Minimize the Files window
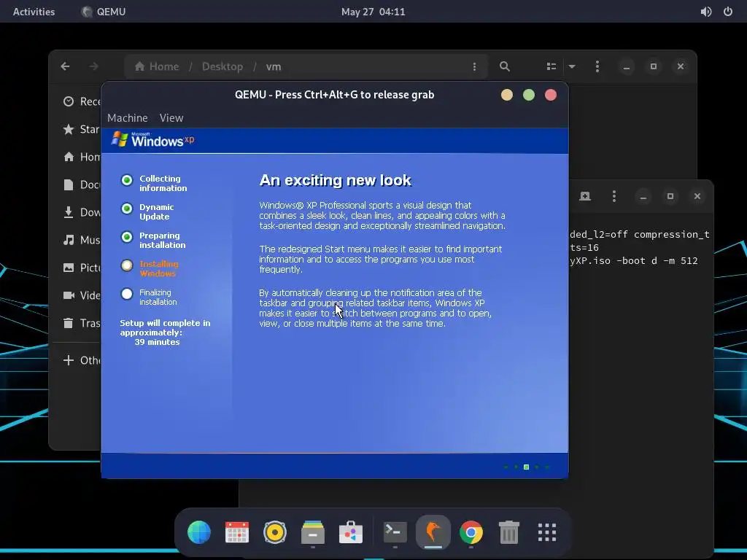The height and width of the screenshot is (560, 747). (x=627, y=66)
